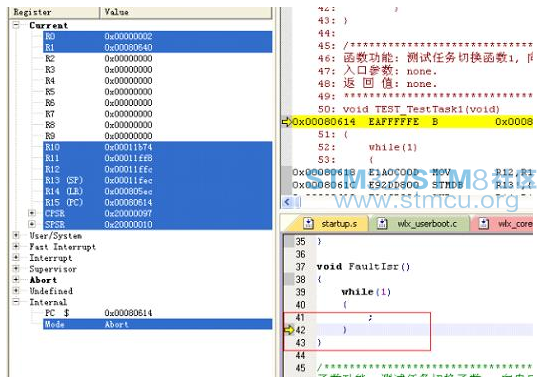This screenshot has height=384, width=538.
Task: Click disassembly line 0x00080618 MOV instruction
Action: tap(412, 172)
